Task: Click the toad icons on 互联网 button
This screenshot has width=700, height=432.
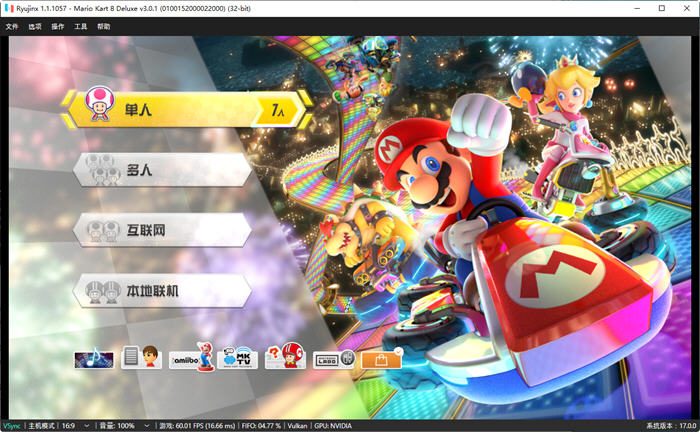Action: [103, 231]
